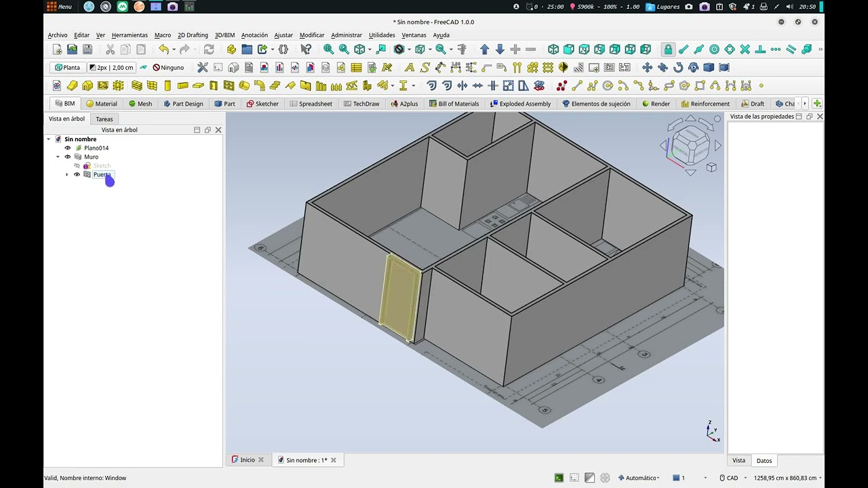Switch to the Sketcher workbench tab
Viewport: 868px width, 488px height.
point(262,104)
